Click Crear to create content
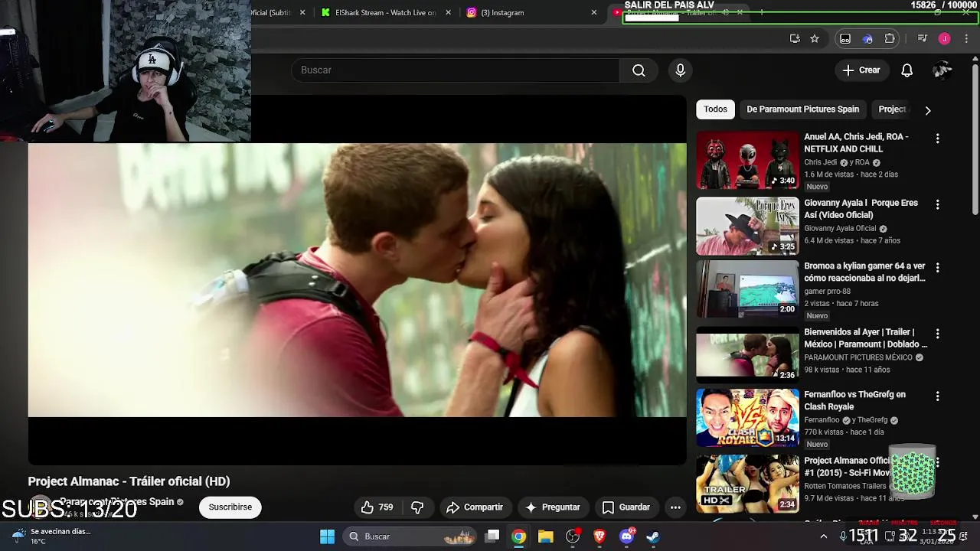 point(861,70)
